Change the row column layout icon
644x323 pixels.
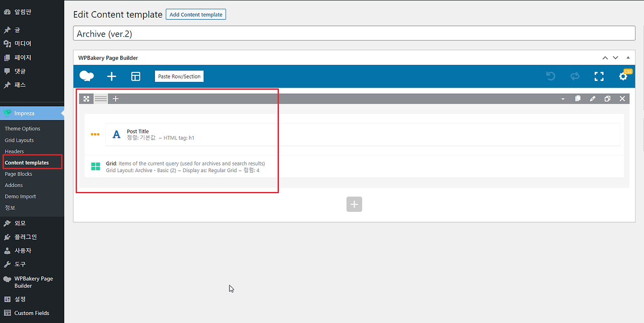tap(101, 99)
